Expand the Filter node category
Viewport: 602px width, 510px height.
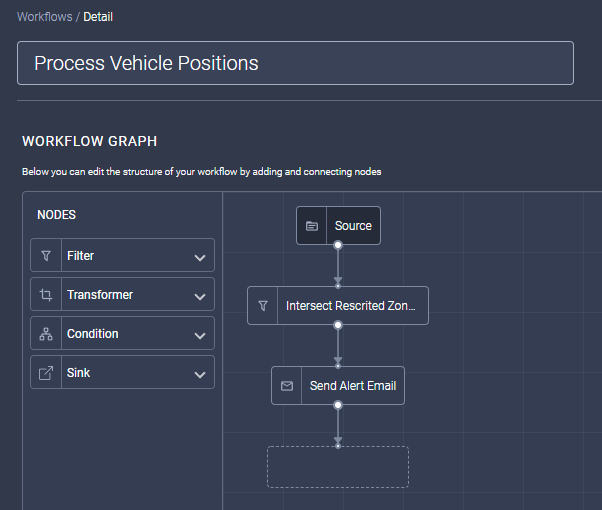199,257
